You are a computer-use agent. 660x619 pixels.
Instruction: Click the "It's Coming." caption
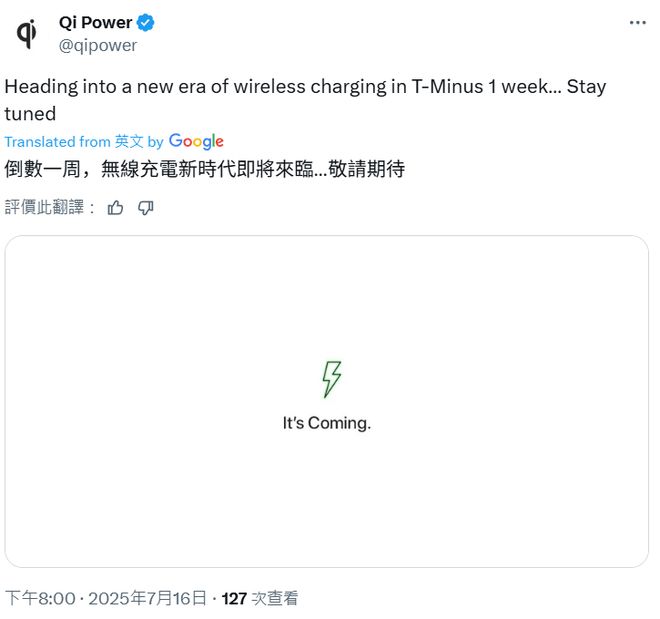tap(327, 423)
